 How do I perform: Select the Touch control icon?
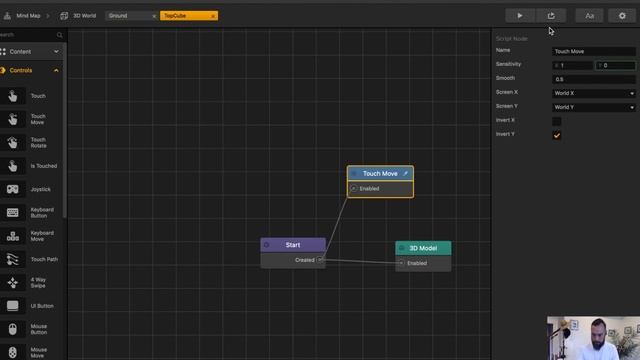coord(13,96)
